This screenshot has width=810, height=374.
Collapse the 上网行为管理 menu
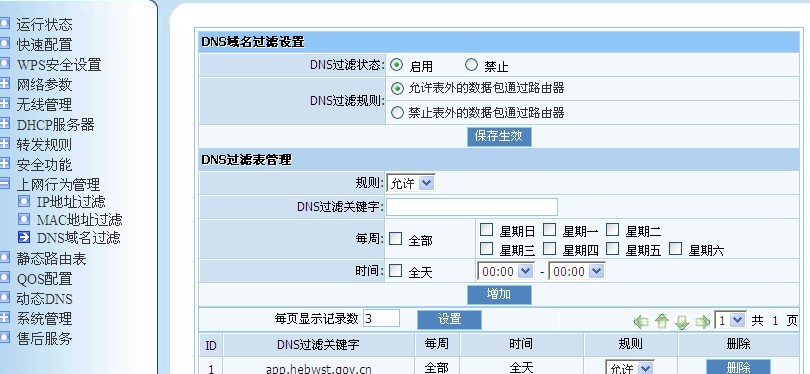coord(5,183)
